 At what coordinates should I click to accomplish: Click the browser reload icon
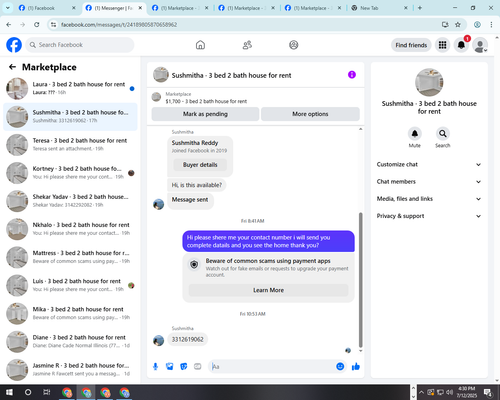pyautogui.click(x=37, y=25)
